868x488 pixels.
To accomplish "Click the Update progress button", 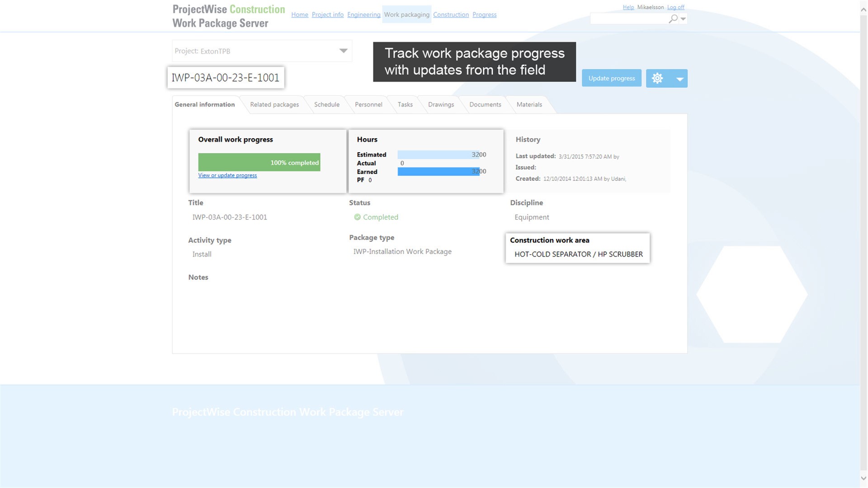I will (612, 78).
